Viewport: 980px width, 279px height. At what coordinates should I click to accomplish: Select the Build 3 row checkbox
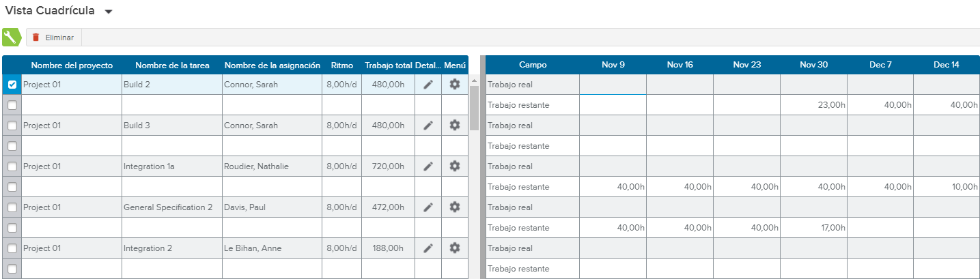point(12,126)
